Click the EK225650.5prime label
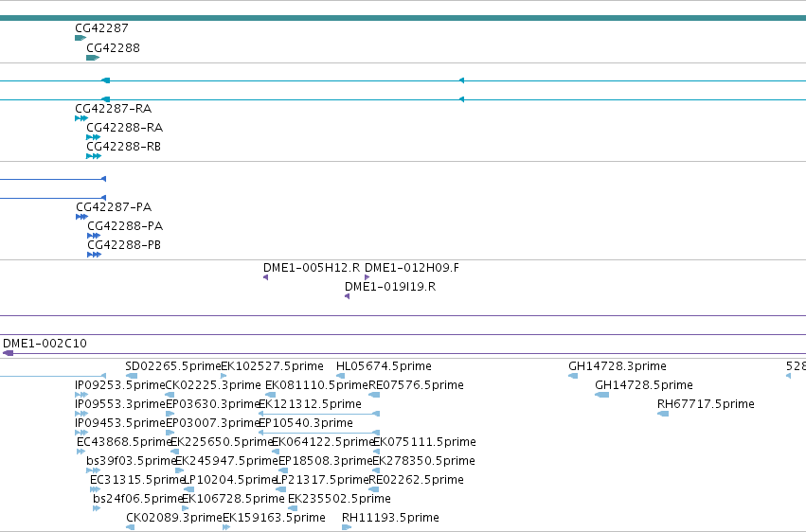The width and height of the screenshot is (806, 532). coord(222,442)
